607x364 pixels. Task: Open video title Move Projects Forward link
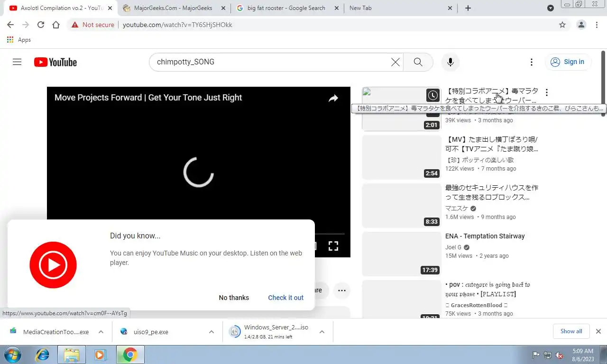click(x=148, y=98)
